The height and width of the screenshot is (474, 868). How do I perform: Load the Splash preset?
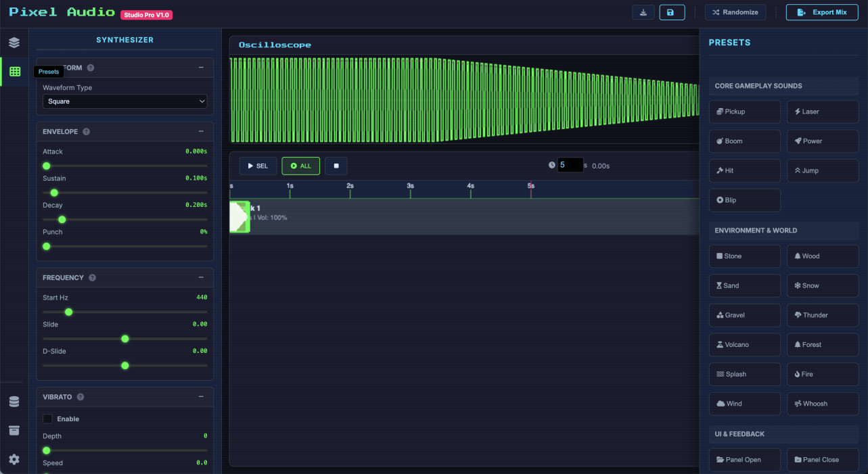pos(744,374)
